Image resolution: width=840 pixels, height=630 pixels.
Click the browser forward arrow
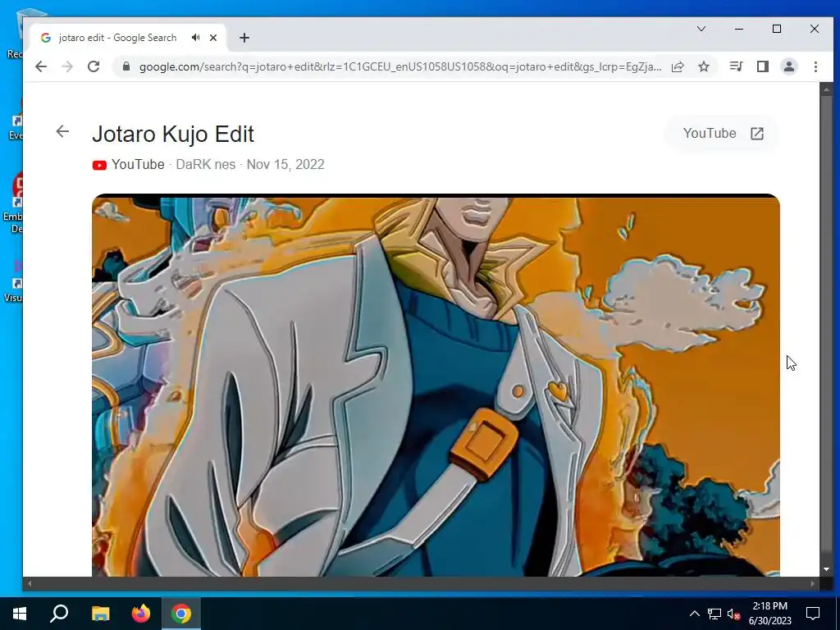pos(67,66)
